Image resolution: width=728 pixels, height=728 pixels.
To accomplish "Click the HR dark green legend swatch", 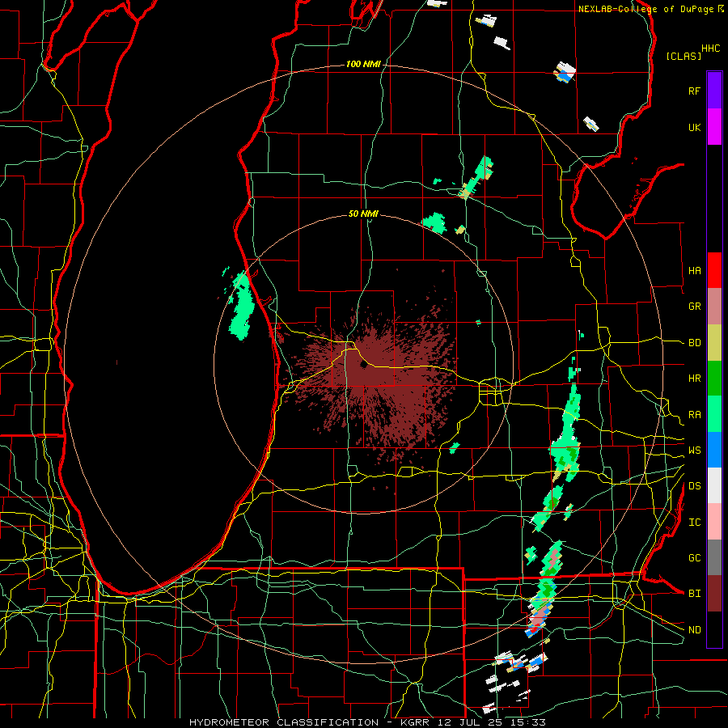I will point(714,378).
